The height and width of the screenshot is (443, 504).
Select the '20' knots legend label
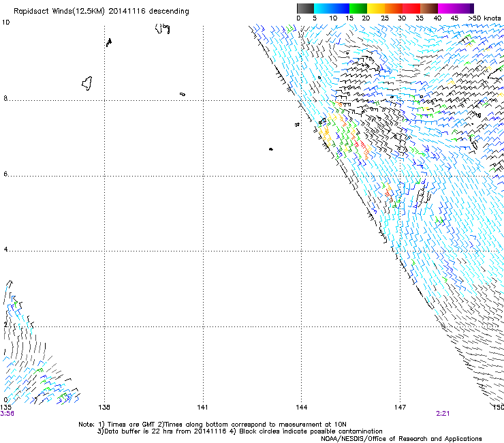pos(366,18)
